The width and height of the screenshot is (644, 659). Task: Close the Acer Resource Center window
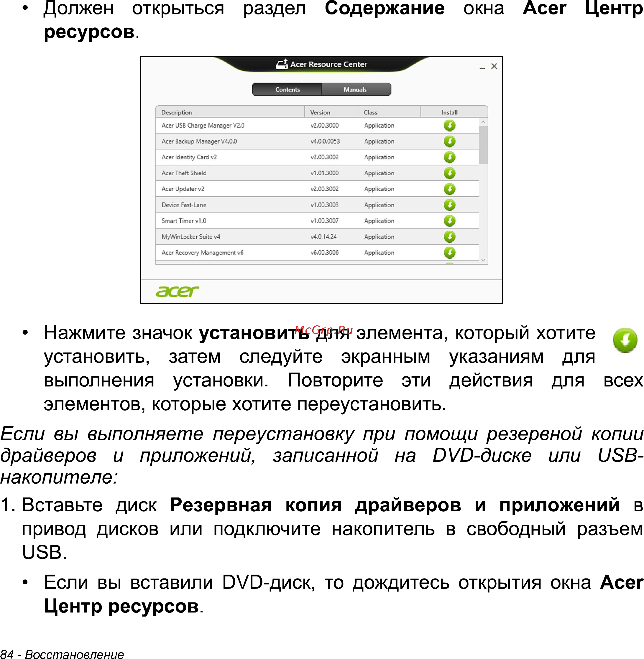tap(494, 66)
